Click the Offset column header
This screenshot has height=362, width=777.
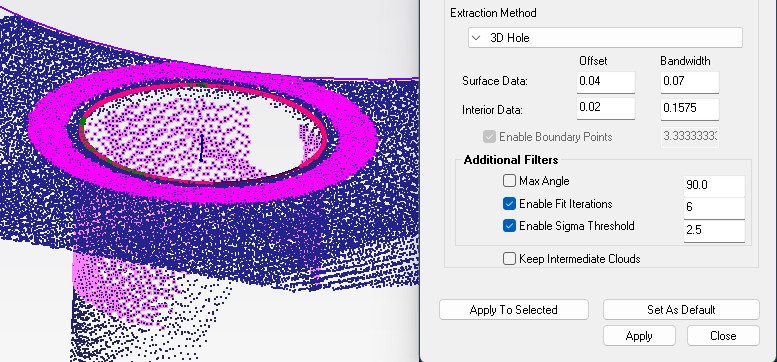[x=593, y=61]
